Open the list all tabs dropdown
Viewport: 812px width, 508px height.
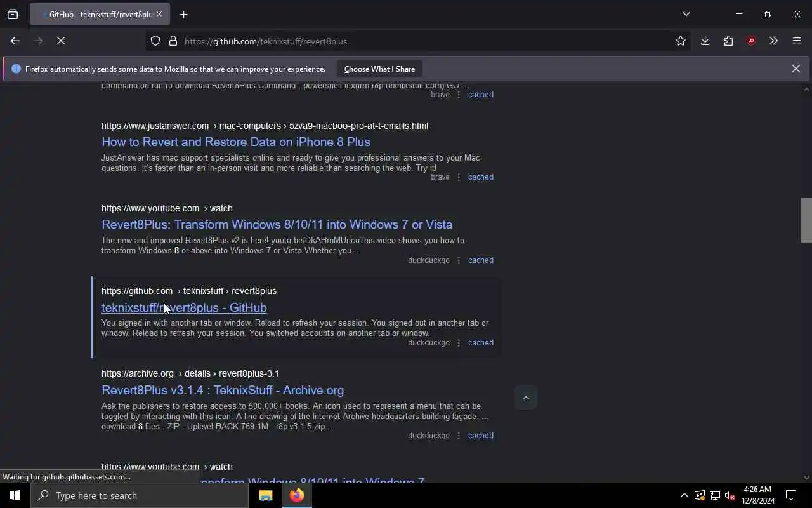pyautogui.click(x=686, y=14)
